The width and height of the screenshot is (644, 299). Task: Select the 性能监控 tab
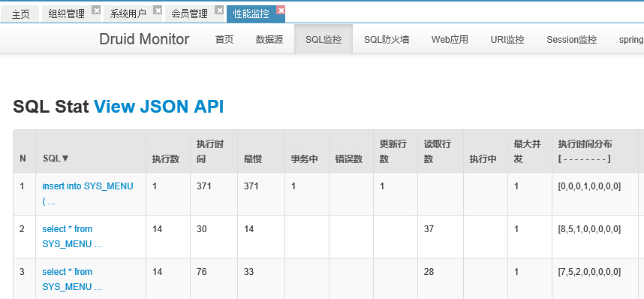(251, 14)
